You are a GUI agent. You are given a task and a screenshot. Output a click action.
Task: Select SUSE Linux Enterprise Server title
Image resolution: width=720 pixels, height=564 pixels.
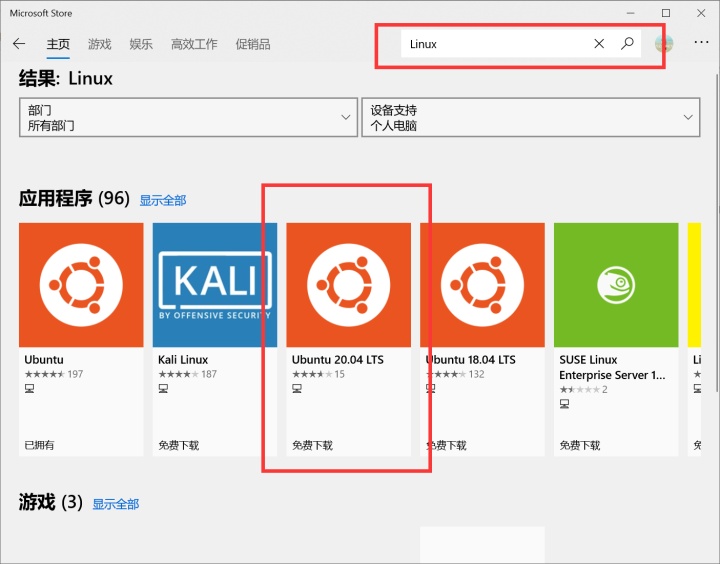point(612,367)
